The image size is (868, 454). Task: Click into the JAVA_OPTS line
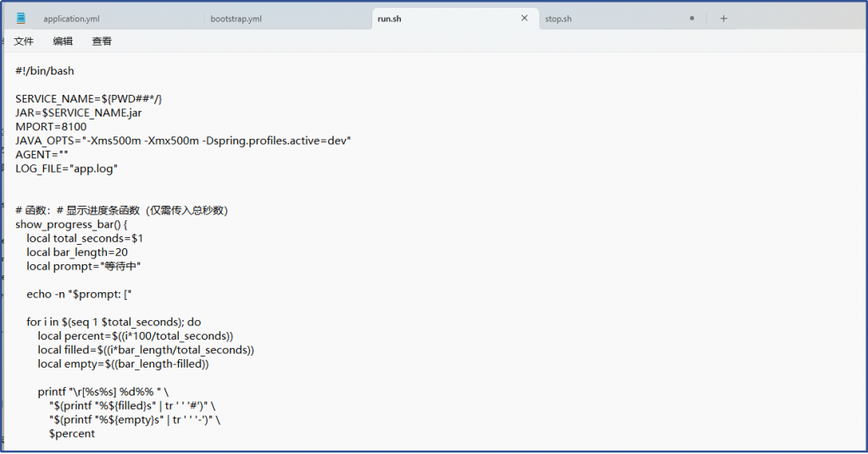point(182,141)
